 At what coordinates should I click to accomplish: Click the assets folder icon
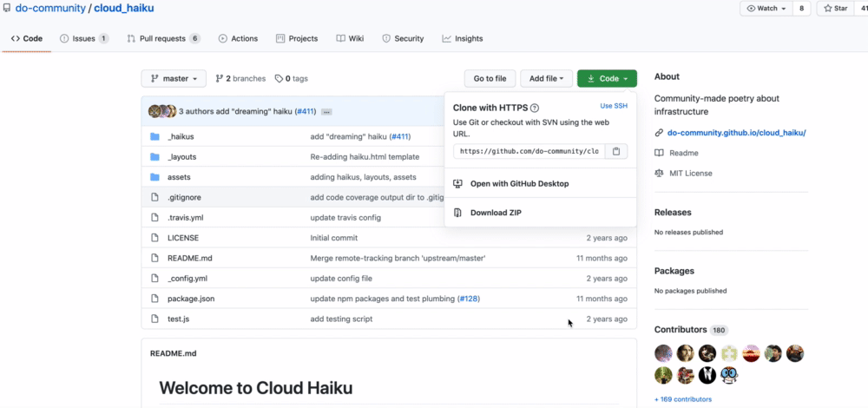point(155,177)
